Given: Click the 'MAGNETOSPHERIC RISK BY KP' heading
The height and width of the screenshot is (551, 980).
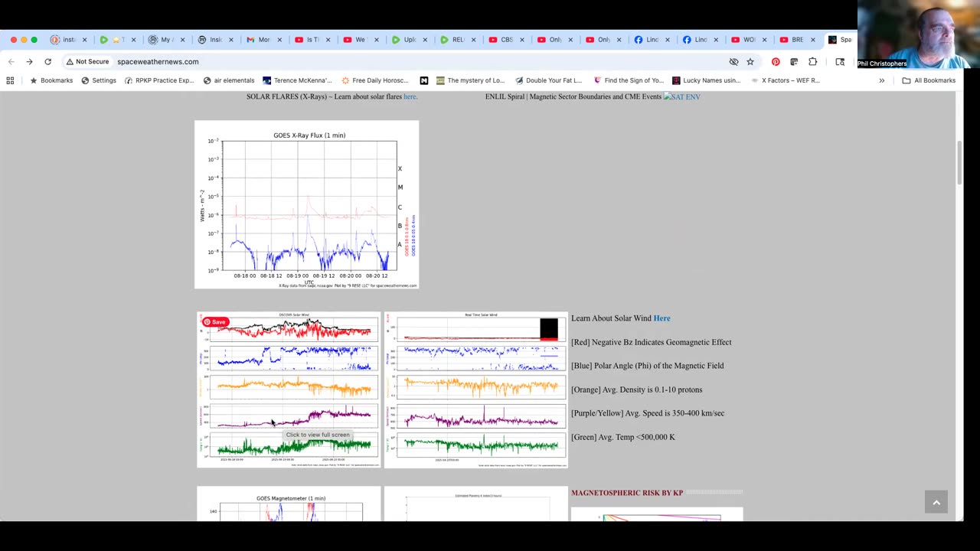Looking at the screenshot, I should coord(627,493).
